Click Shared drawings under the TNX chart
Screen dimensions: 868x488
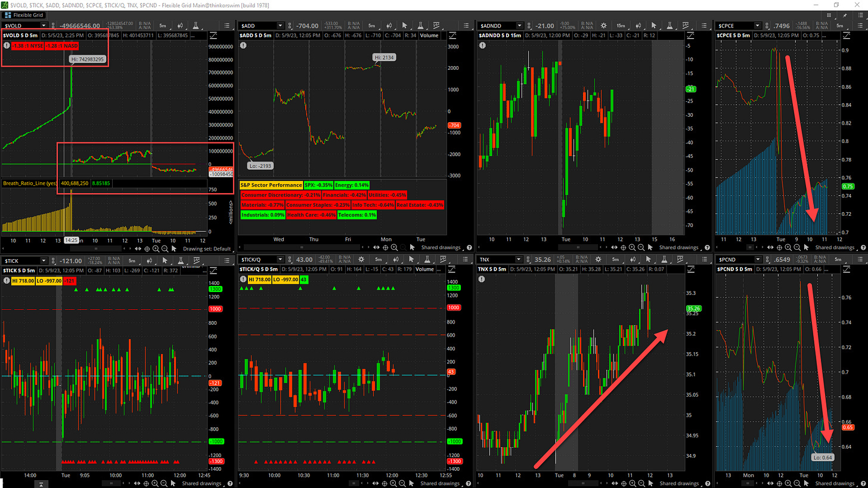coord(679,483)
